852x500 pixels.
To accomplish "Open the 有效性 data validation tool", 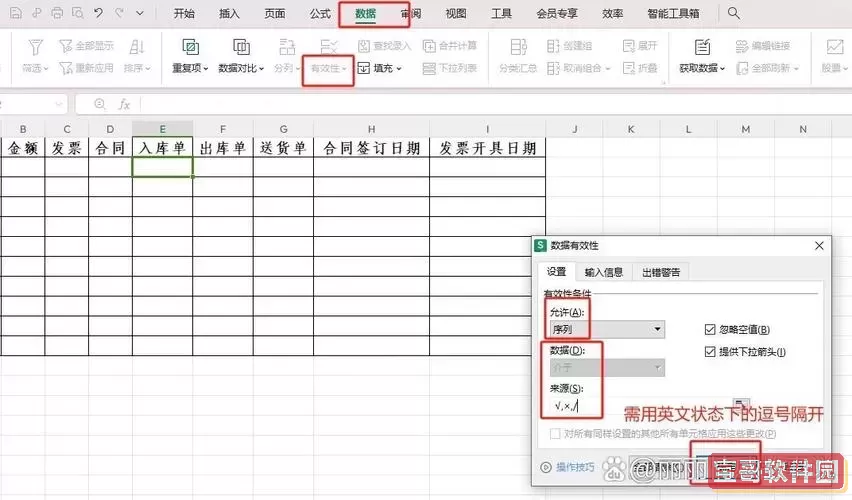I will pos(328,68).
